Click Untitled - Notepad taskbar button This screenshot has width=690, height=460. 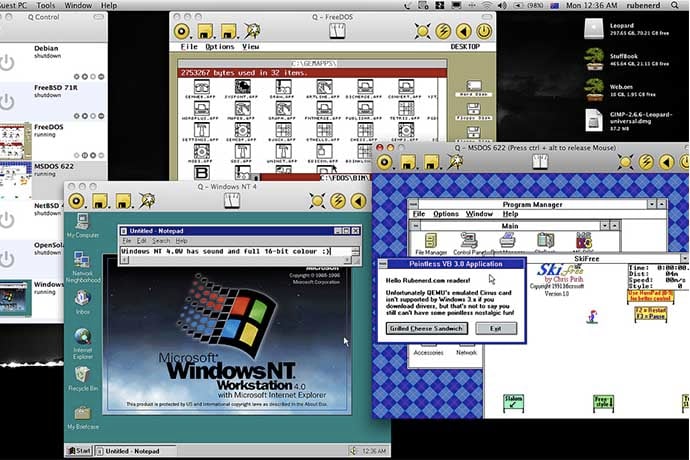tap(135, 451)
